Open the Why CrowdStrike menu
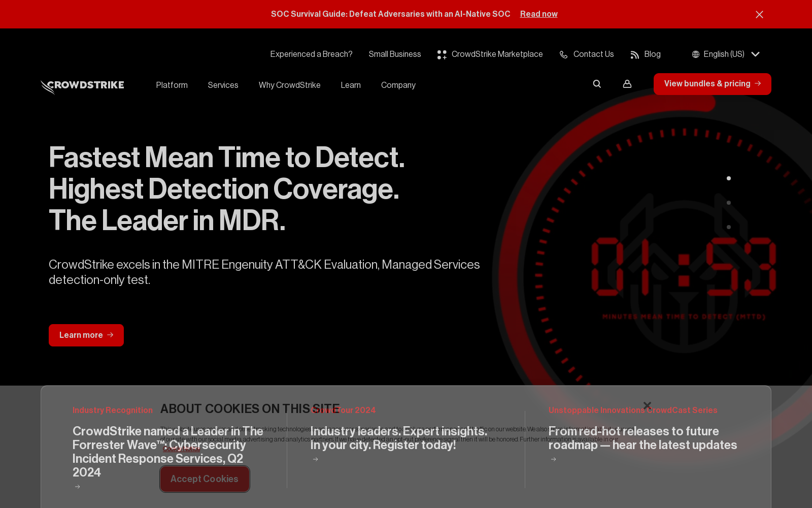 (289, 85)
